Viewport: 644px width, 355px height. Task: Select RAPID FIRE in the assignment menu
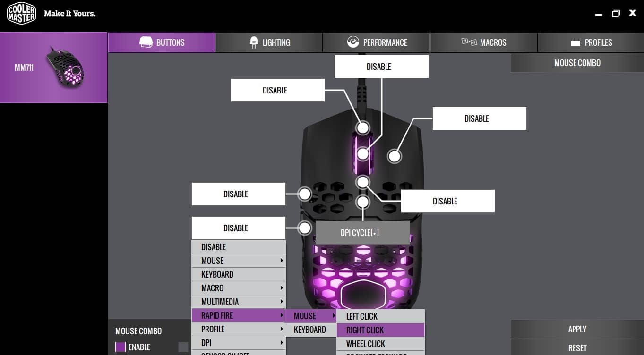click(217, 315)
